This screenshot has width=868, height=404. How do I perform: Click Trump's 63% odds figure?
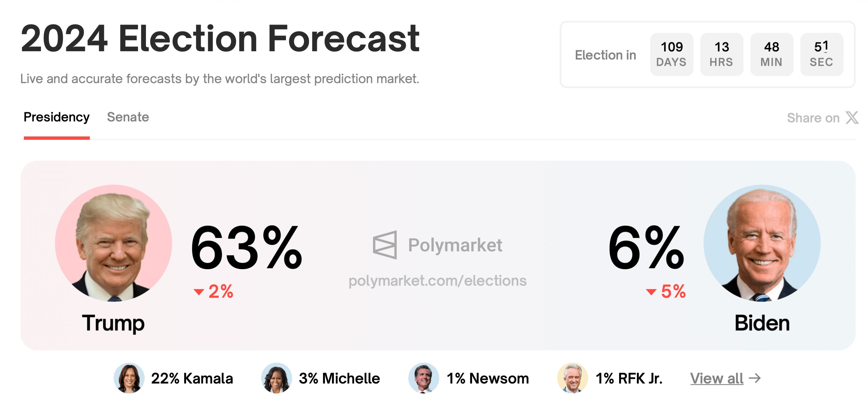tap(246, 248)
